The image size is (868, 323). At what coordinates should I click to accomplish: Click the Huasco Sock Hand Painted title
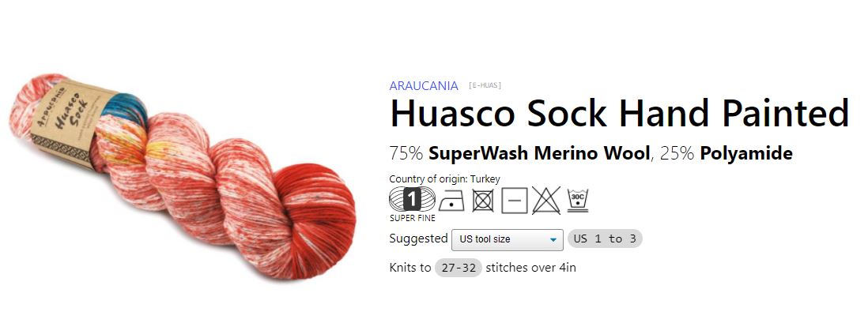[619, 113]
